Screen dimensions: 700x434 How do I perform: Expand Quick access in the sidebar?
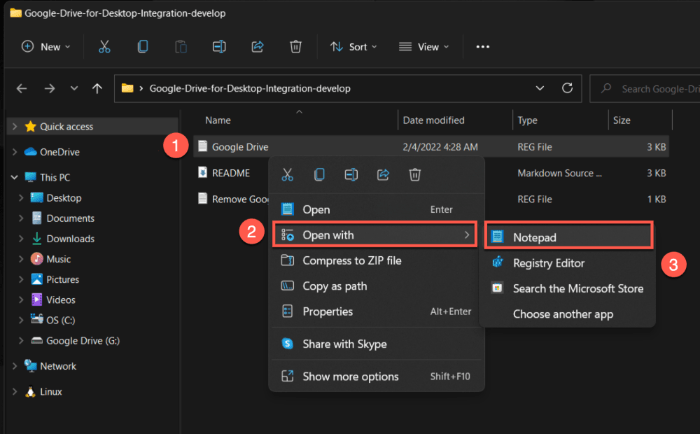pos(15,126)
